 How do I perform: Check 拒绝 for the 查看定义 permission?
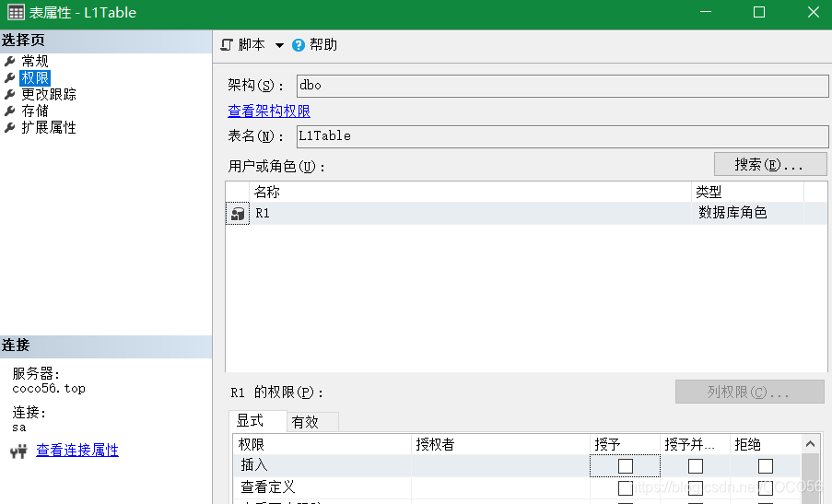(x=766, y=488)
